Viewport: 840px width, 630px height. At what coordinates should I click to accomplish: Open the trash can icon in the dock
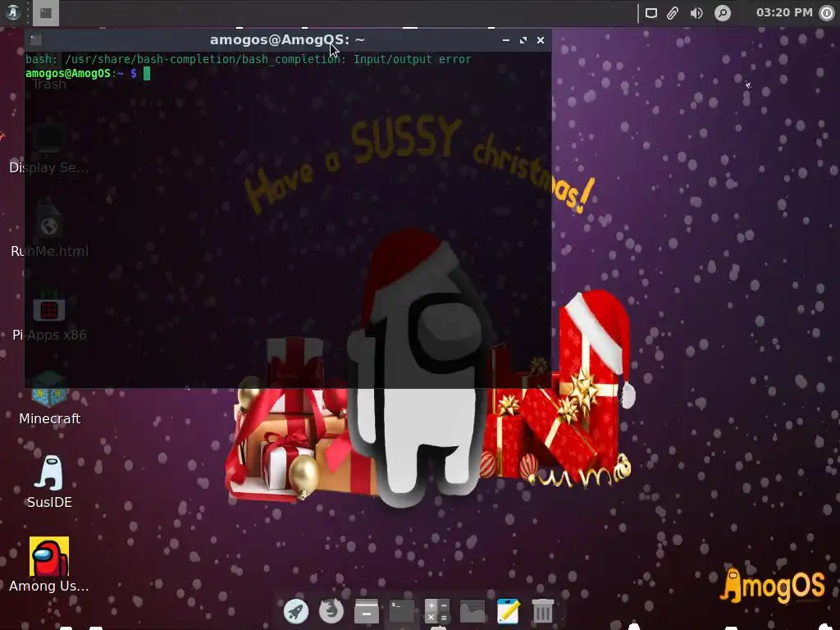pos(543,611)
